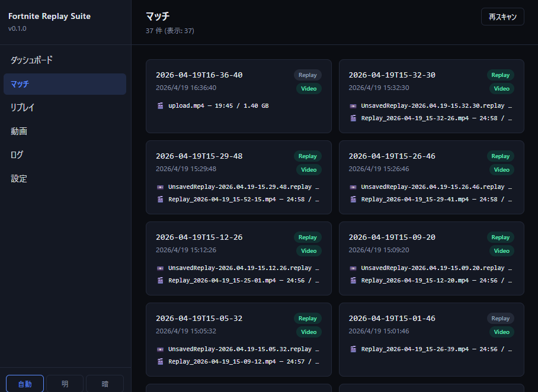This screenshot has width=538, height=392.
Task: Select the 自動 theme option
Action: click(x=25, y=384)
